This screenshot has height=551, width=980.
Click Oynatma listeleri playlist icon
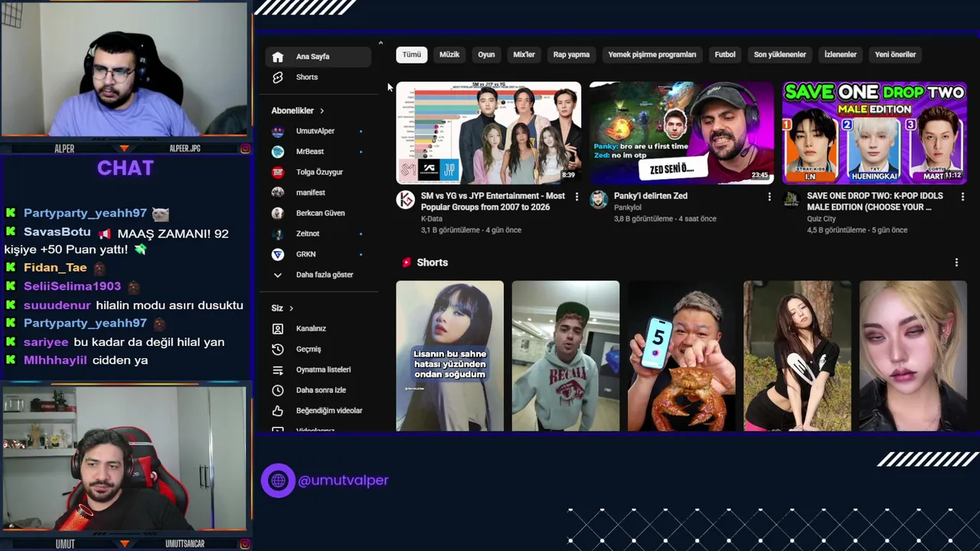pyautogui.click(x=278, y=370)
